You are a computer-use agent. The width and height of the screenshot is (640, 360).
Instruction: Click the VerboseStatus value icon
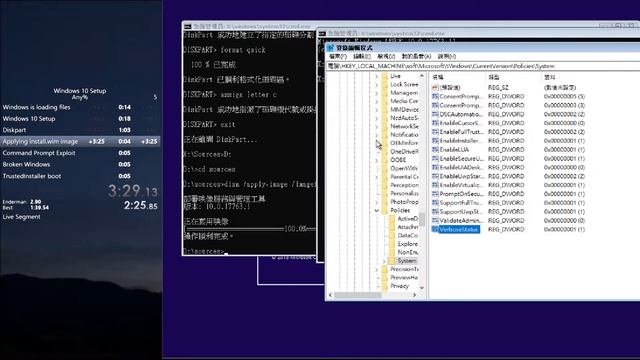435,229
